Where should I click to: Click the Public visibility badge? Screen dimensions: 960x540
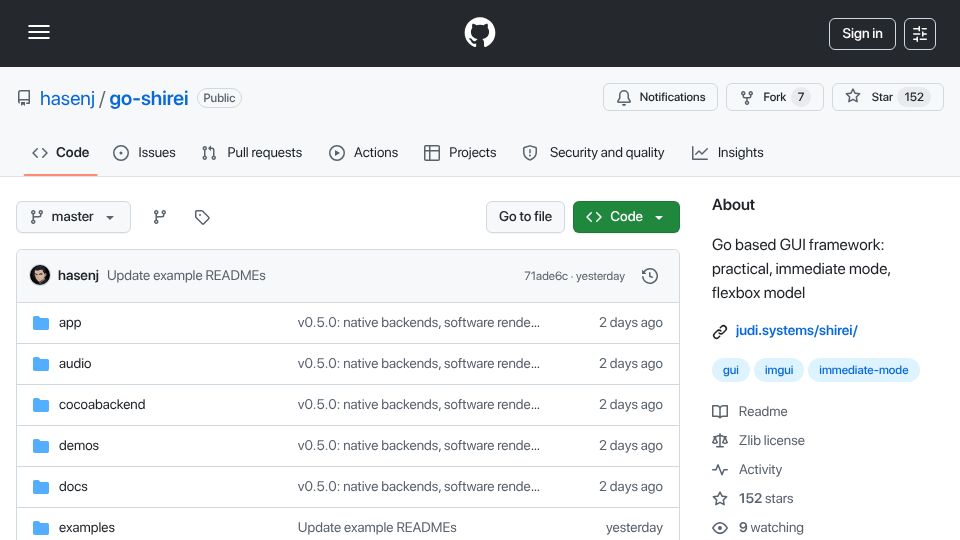point(219,98)
